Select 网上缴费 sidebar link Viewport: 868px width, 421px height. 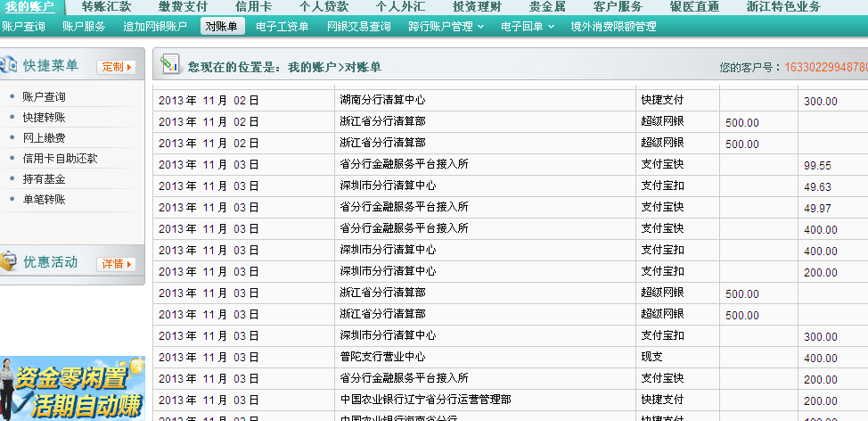(44, 137)
